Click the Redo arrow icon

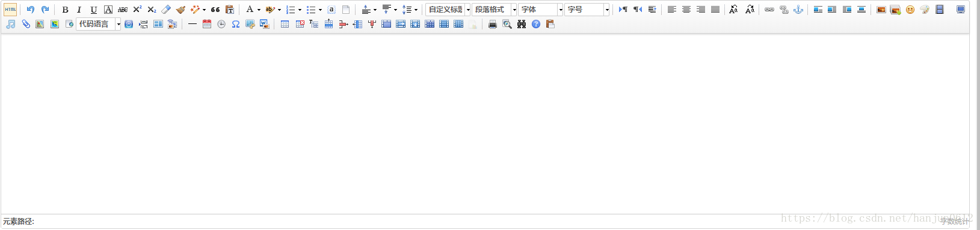pos(45,10)
